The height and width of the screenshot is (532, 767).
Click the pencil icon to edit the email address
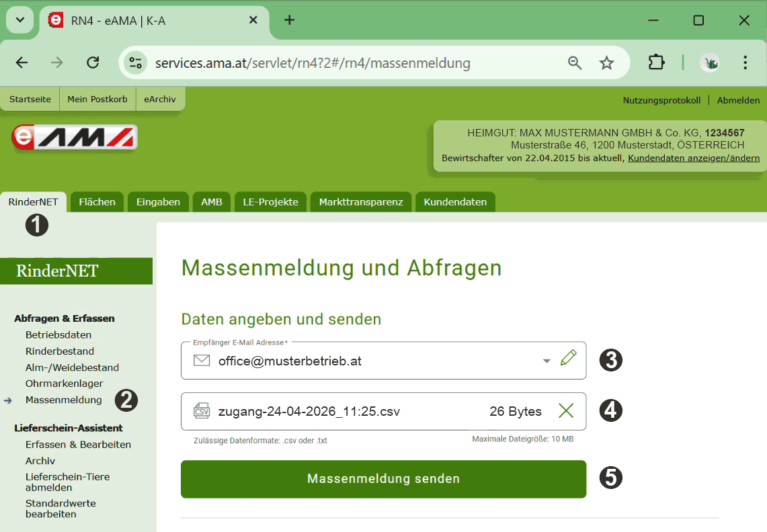click(x=568, y=359)
